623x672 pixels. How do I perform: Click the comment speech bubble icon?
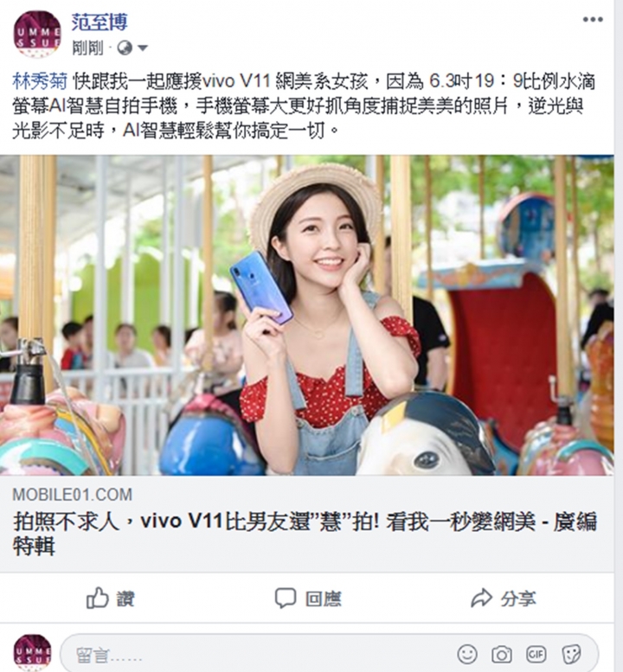tap(286, 598)
